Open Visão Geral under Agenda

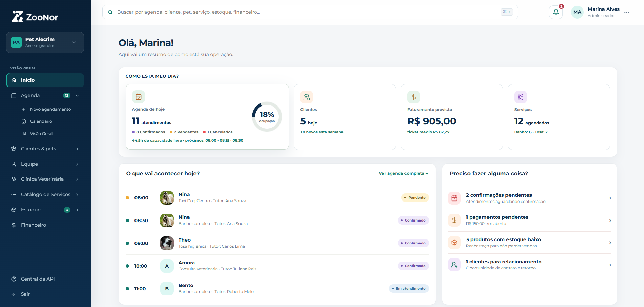click(x=41, y=134)
